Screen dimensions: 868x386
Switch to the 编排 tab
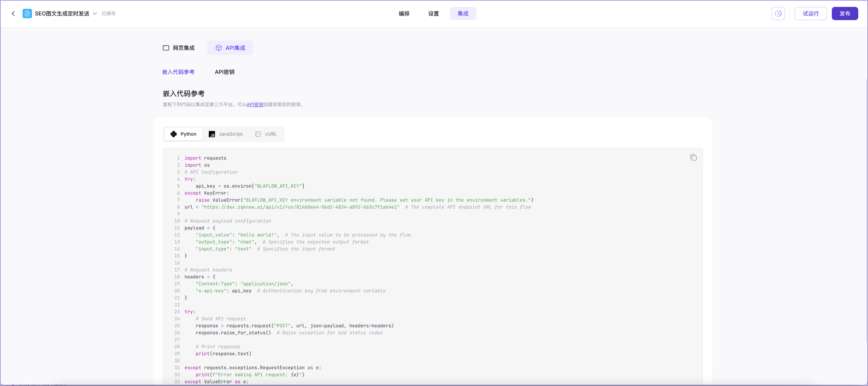(404, 14)
